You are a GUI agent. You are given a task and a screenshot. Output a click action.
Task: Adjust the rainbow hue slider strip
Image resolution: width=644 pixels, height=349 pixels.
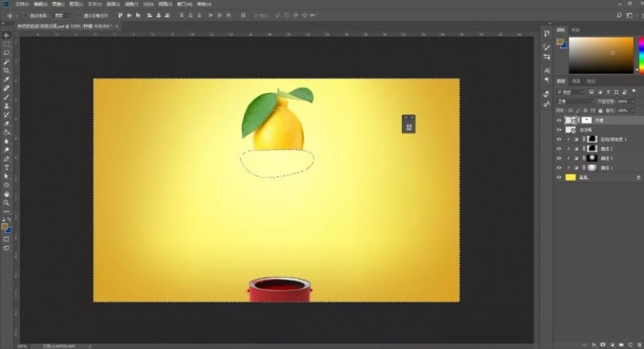point(641,55)
